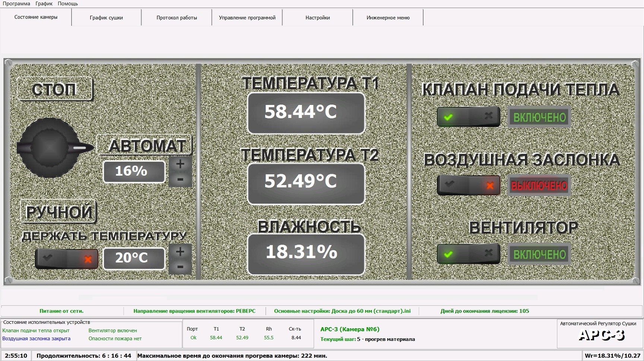The width and height of the screenshot is (644, 361).
Task: Click the plus button beside 16% value
Action: 180,164
